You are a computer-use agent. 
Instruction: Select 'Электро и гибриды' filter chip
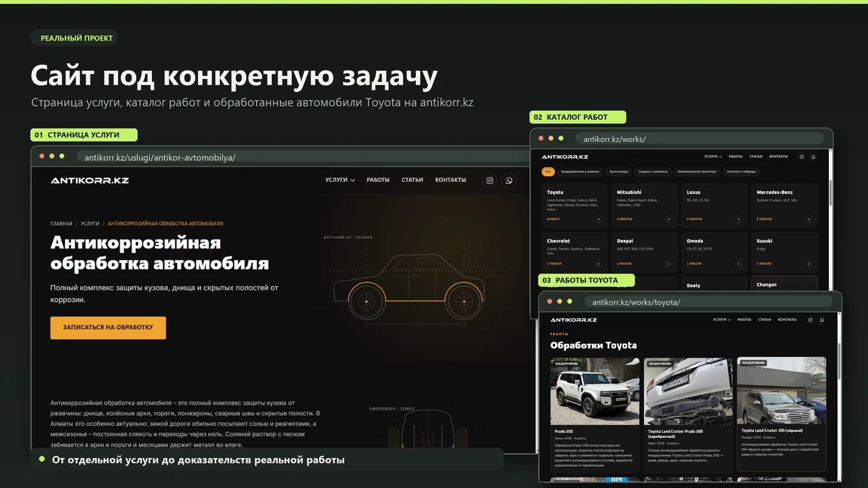741,171
